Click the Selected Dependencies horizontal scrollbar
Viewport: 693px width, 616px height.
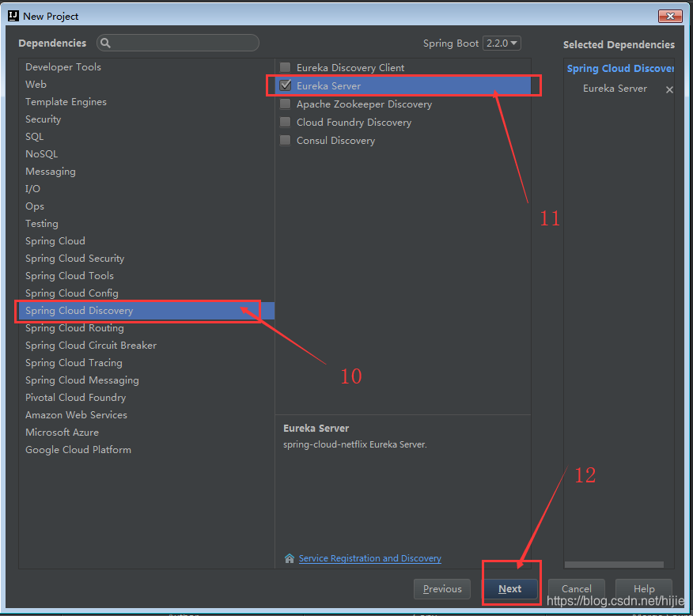614,565
